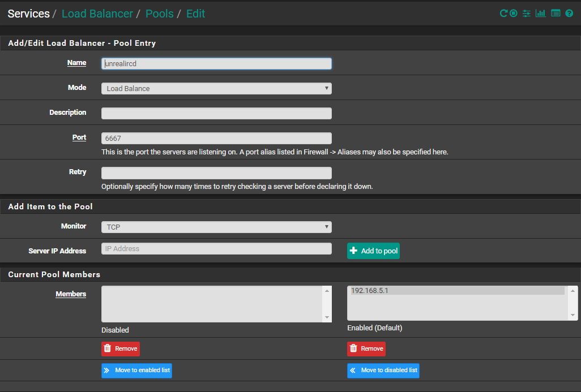Viewport: 581px width, 392px height.
Task: Click the Edit breadcrumb link
Action: (x=195, y=14)
